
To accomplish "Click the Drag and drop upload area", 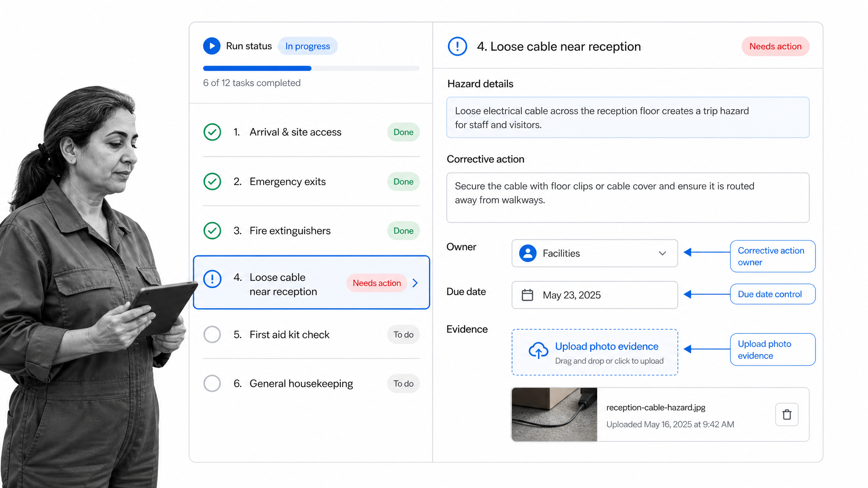I will 595,352.
